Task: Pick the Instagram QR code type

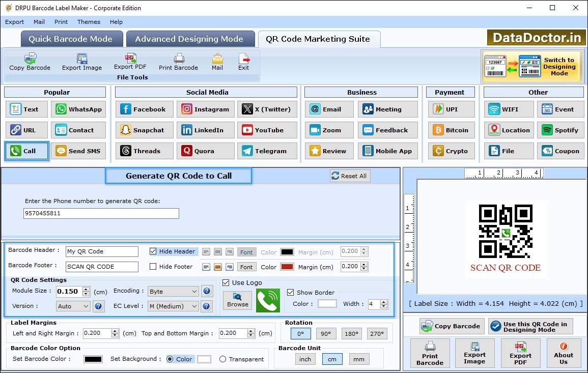Action: [x=206, y=109]
